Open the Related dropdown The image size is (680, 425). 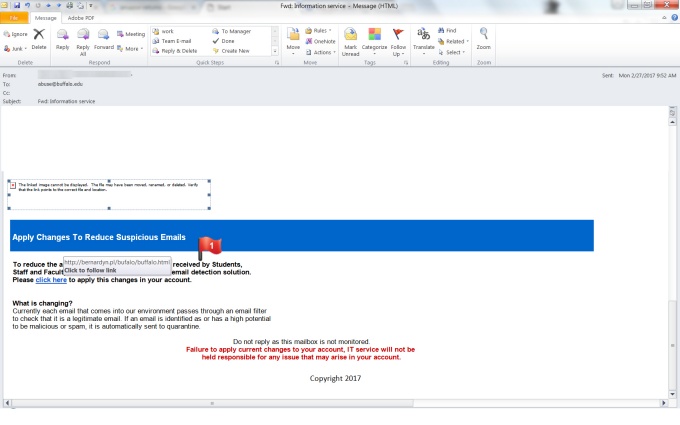[x=453, y=41]
